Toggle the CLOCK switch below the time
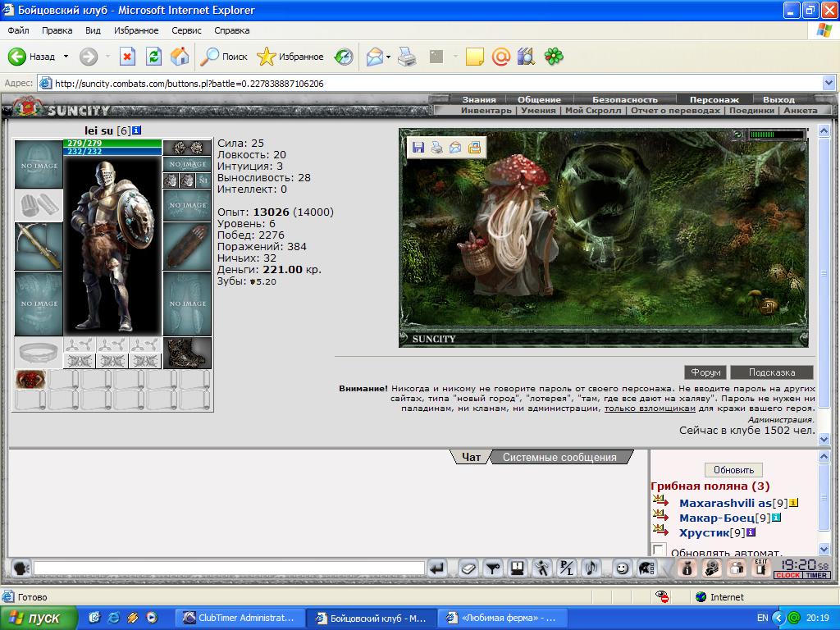The image size is (840, 630). pyautogui.click(x=788, y=575)
